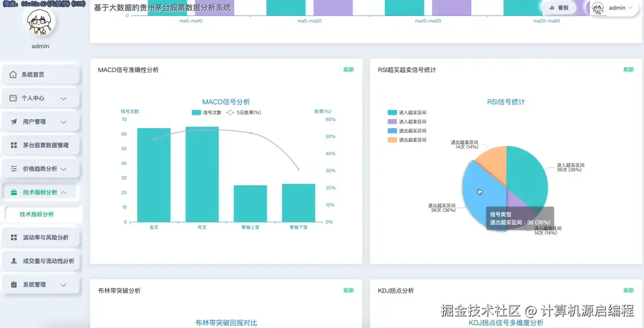This screenshot has width=644, height=328.
Task: Expand the 系统管理 menu chevron
Action: (63, 285)
